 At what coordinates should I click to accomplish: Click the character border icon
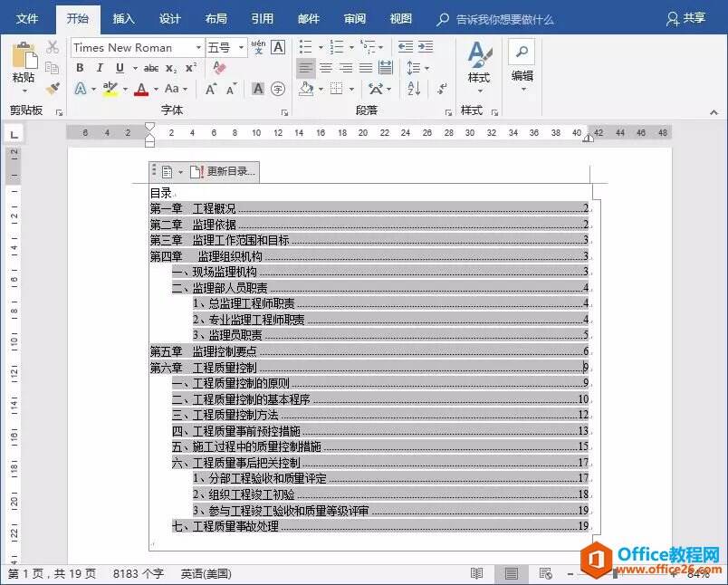coord(278,47)
